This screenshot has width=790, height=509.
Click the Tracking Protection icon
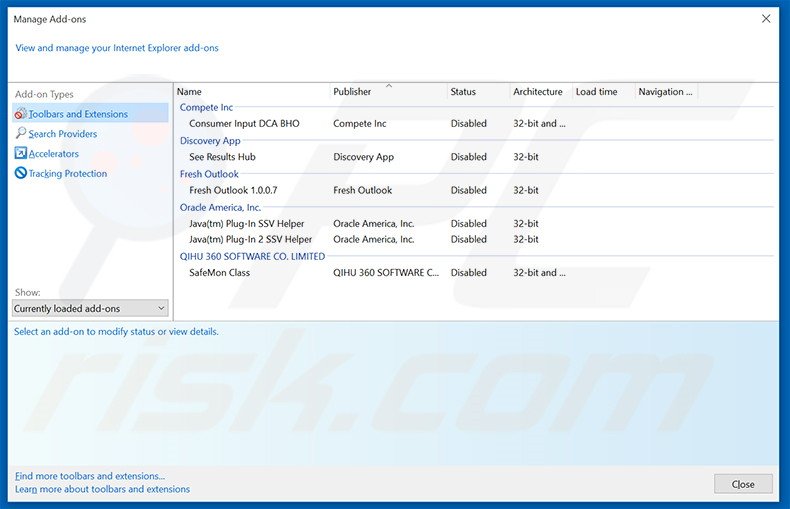point(21,174)
